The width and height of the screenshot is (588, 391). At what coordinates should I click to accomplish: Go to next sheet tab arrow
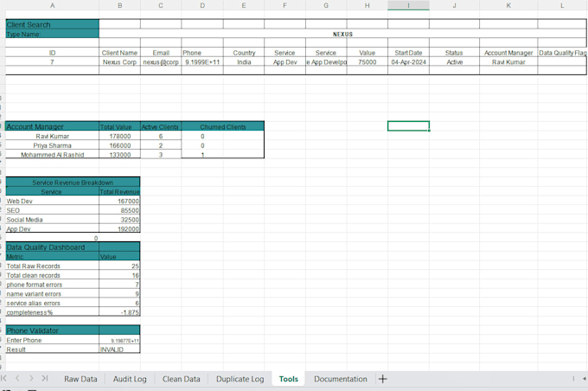pyautogui.click(x=31, y=378)
